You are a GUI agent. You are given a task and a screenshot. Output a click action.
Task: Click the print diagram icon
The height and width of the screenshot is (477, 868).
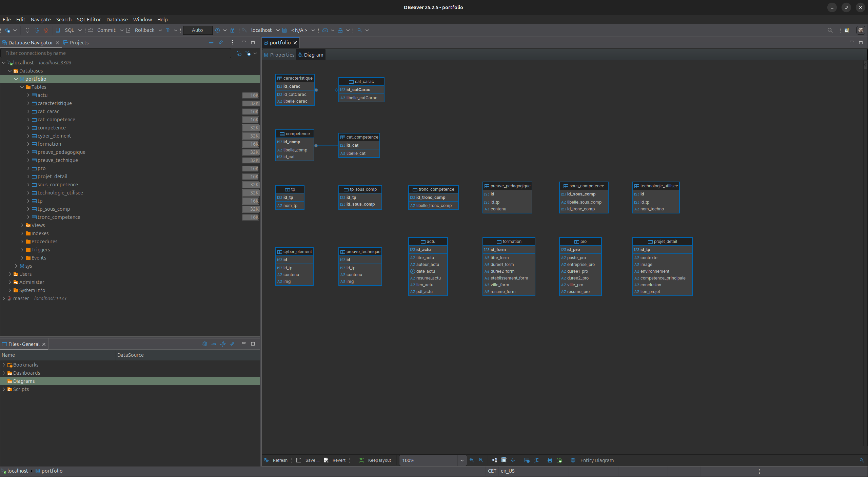[550, 460]
